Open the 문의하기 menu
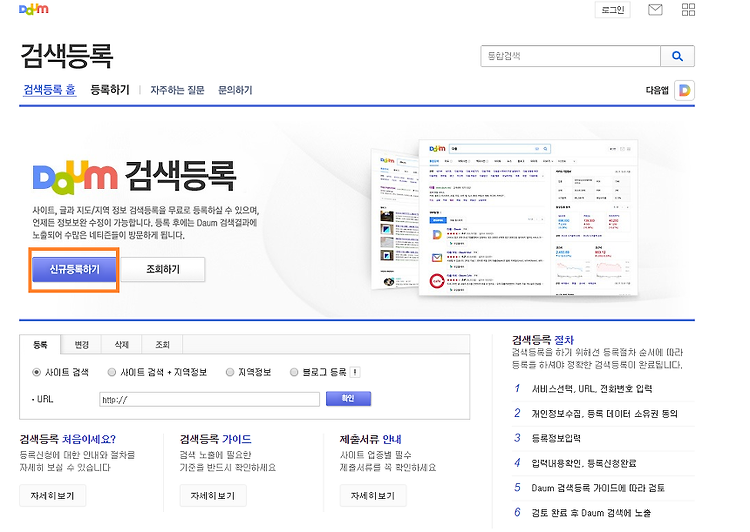750x532 pixels. (235, 90)
